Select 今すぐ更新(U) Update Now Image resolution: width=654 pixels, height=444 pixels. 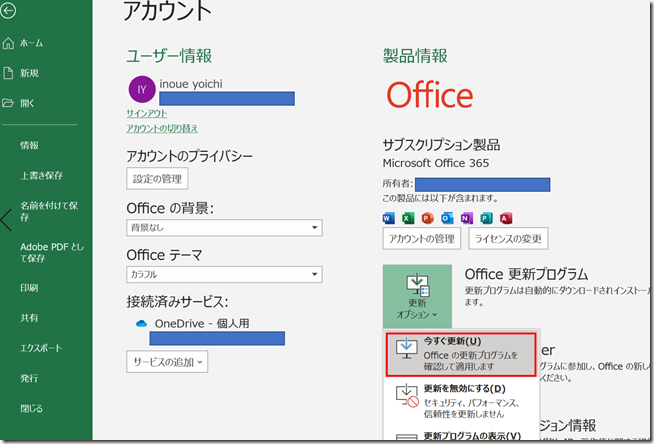tap(461, 354)
